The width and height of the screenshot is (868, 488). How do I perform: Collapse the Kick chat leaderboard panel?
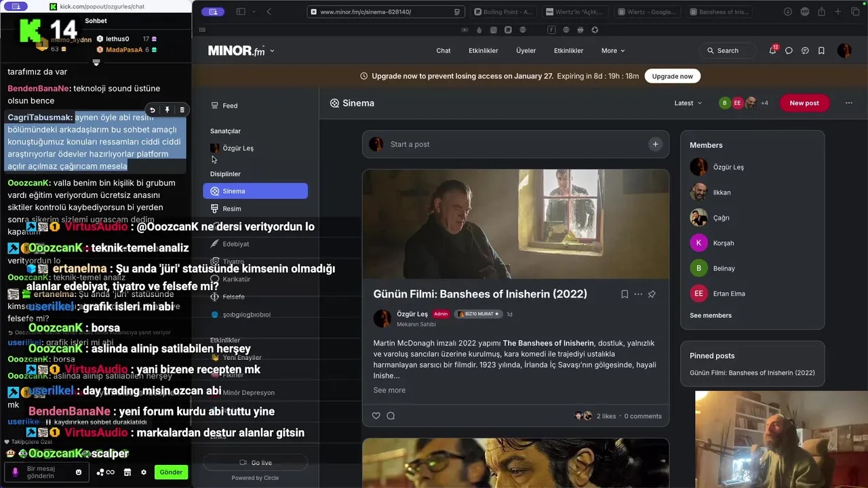click(x=96, y=62)
